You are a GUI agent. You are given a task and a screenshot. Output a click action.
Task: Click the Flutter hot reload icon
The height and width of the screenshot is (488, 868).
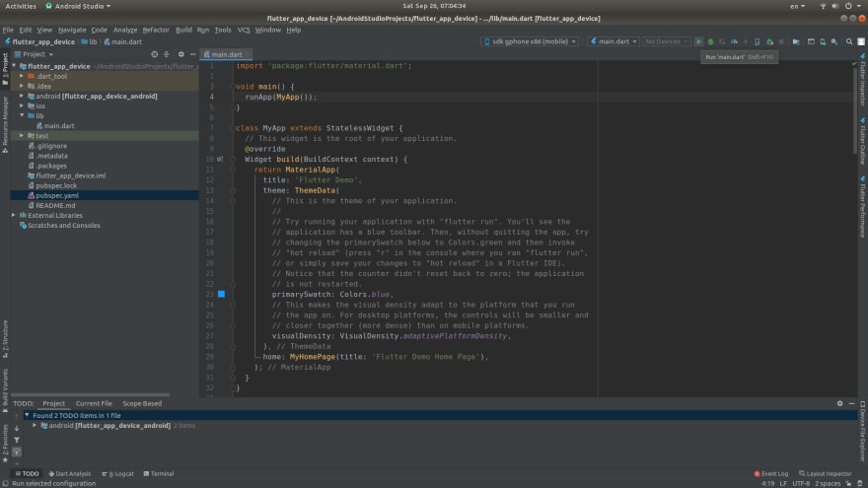(746, 42)
